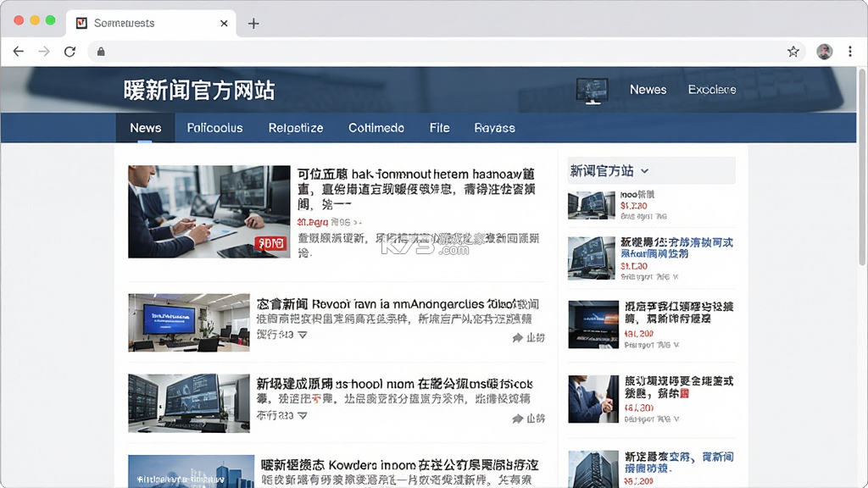Viewport: 868px width, 488px height.
Task: Click the Newes link in the header
Action: point(648,90)
